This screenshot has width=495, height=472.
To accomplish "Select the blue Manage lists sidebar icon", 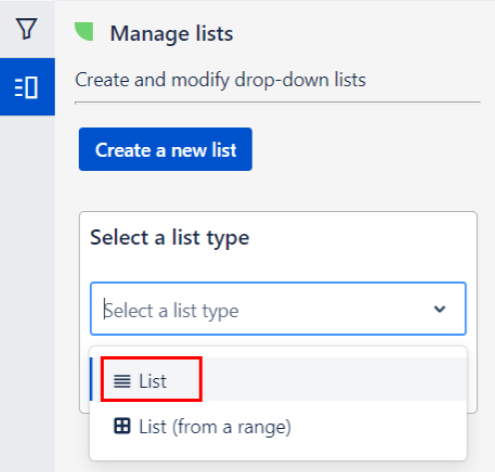I will [x=27, y=87].
